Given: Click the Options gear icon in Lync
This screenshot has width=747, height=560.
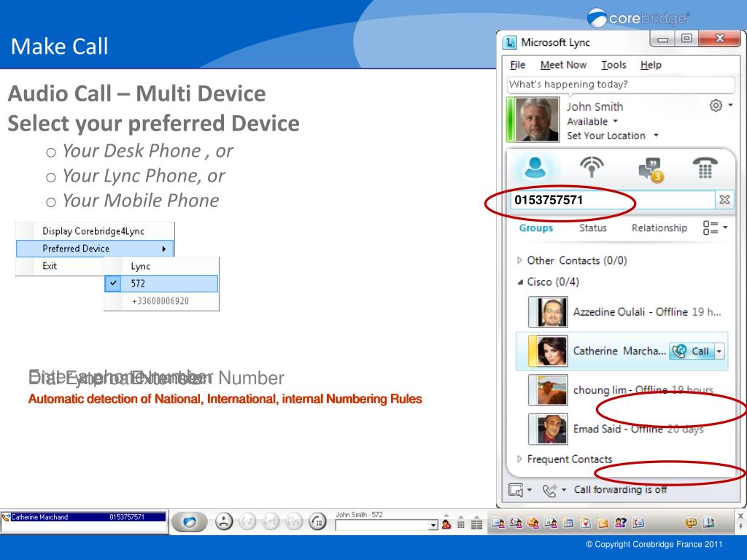Looking at the screenshot, I should tap(716, 105).
